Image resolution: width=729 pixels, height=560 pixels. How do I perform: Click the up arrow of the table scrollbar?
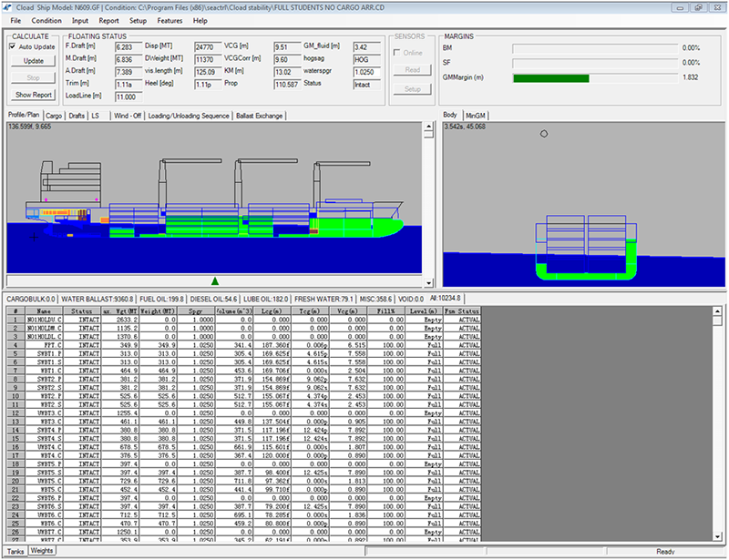pos(718,311)
